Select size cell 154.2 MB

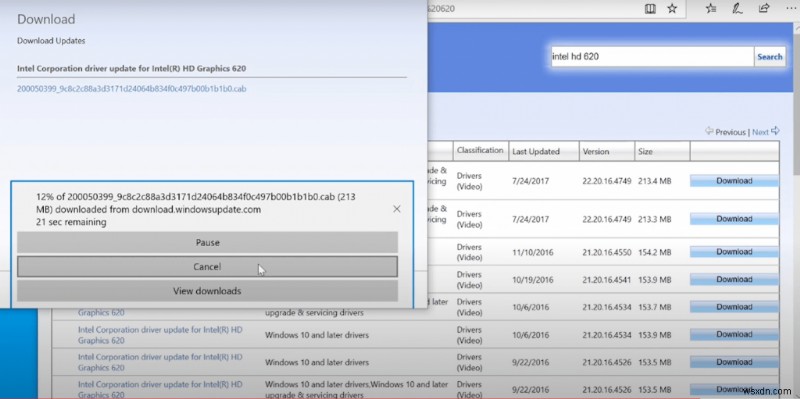coord(655,252)
